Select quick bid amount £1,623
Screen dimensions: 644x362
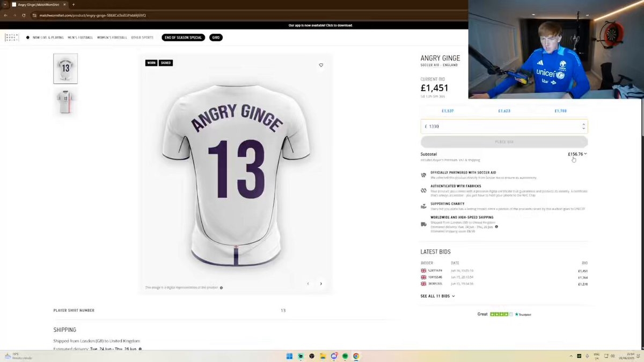tap(504, 110)
